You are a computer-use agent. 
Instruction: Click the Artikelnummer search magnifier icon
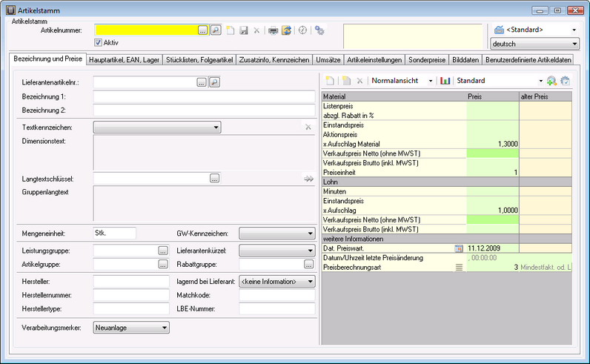(x=216, y=30)
